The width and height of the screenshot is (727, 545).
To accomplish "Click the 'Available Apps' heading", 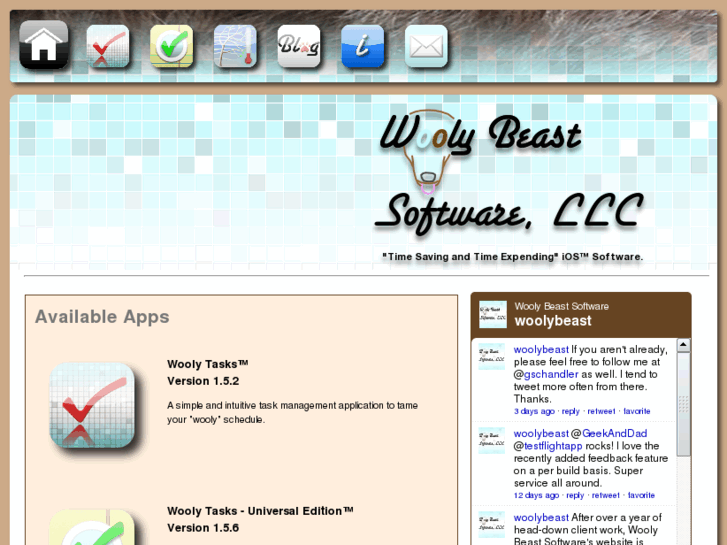I will (102, 317).
